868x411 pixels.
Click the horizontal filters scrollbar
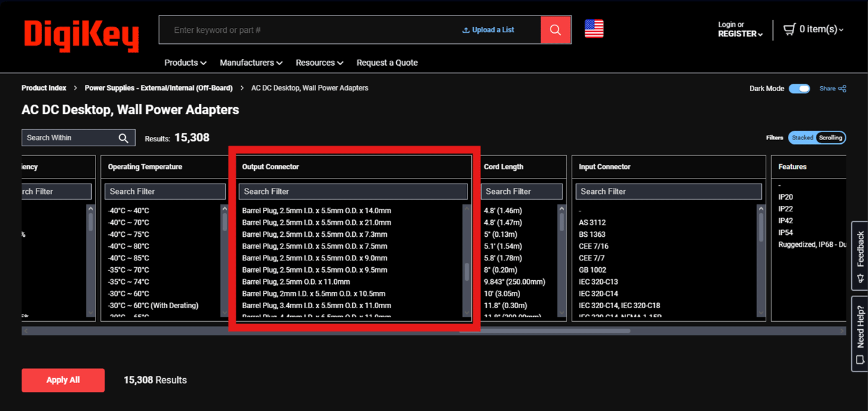click(544, 331)
